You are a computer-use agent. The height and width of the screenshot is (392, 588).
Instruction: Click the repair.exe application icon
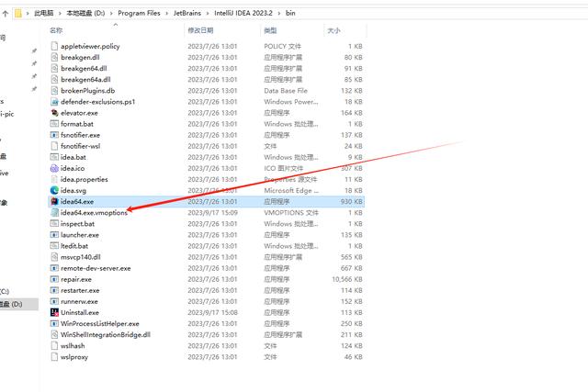point(54,279)
